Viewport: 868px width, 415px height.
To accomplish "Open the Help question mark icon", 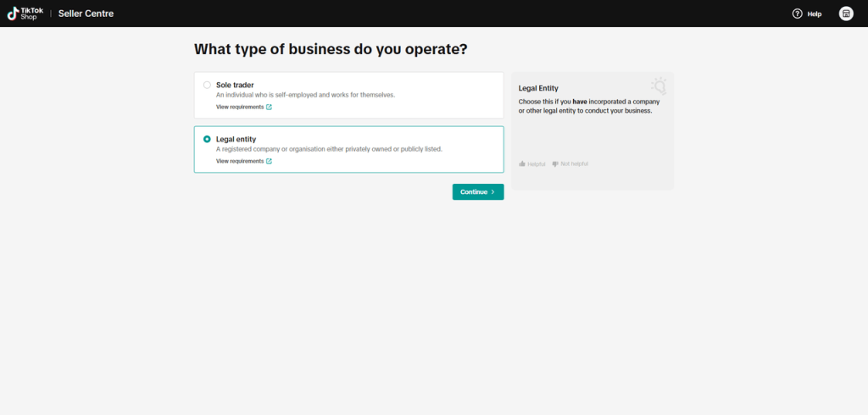I will click(x=797, y=14).
